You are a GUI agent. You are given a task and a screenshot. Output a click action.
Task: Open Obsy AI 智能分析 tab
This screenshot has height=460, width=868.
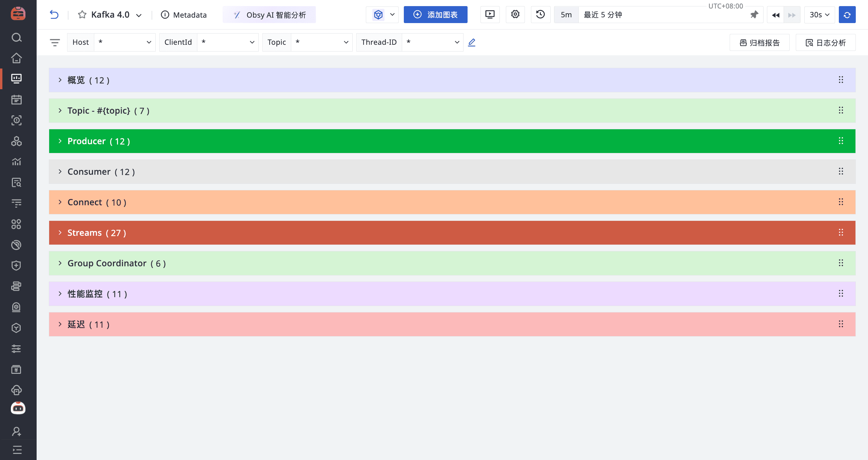click(269, 15)
